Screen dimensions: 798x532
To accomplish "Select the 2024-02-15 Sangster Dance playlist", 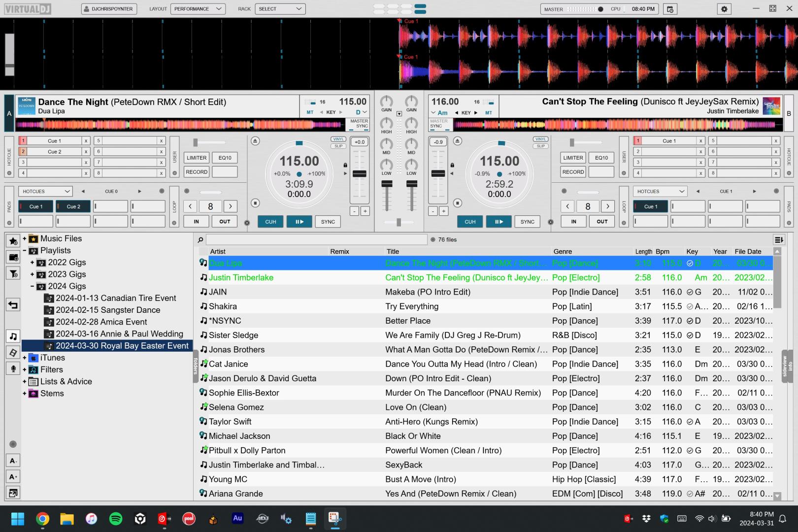I will [x=108, y=310].
